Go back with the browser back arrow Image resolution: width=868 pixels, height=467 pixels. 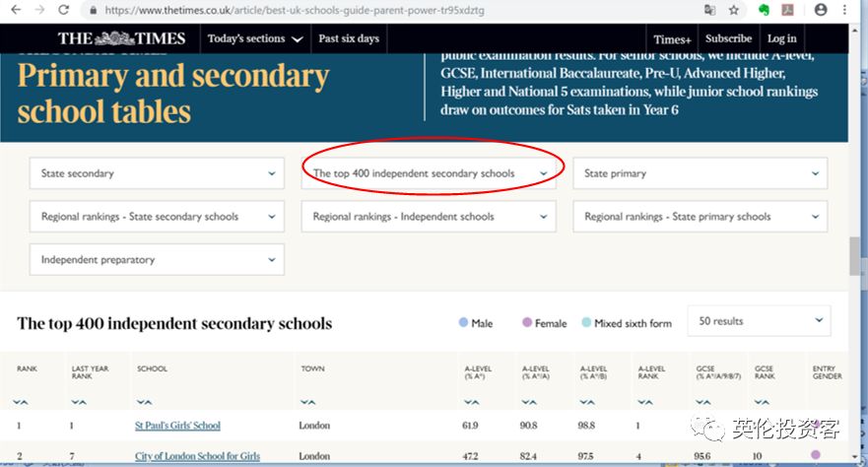16,10
